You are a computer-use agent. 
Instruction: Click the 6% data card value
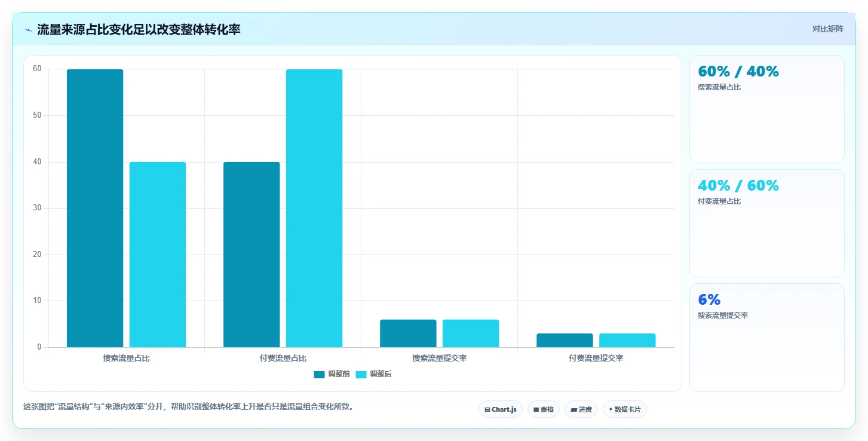tap(709, 300)
